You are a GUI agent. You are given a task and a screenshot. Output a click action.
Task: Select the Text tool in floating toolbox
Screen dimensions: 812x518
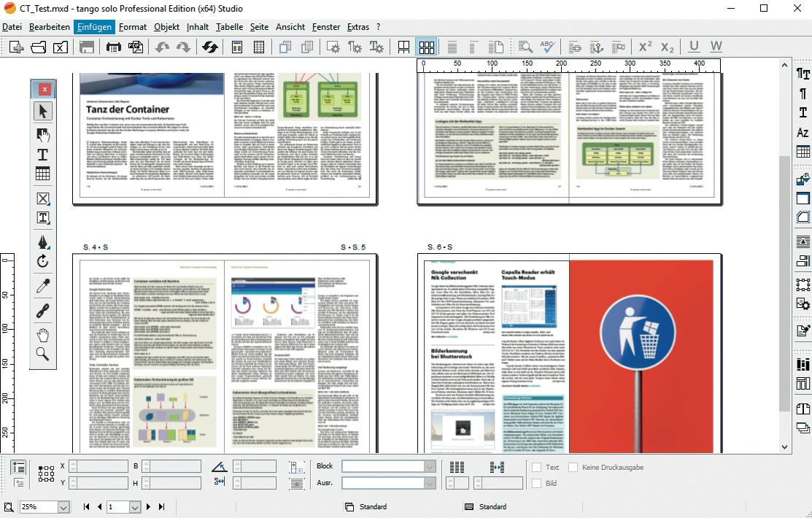click(43, 155)
